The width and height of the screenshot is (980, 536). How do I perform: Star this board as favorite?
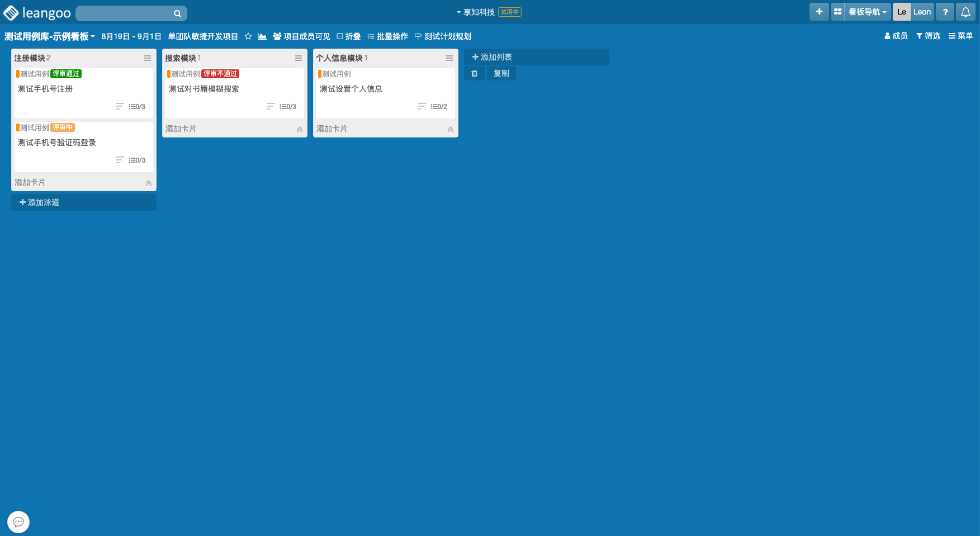(248, 36)
